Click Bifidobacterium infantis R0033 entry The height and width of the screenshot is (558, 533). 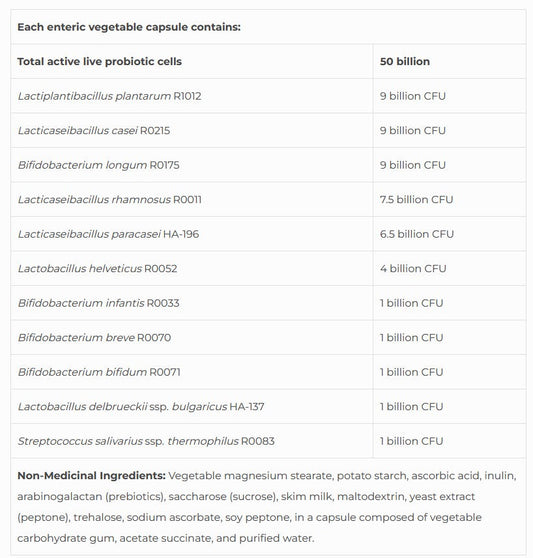coord(98,303)
